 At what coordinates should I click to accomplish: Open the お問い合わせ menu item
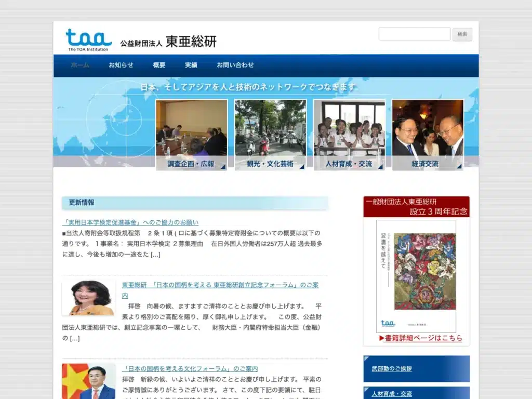(235, 65)
